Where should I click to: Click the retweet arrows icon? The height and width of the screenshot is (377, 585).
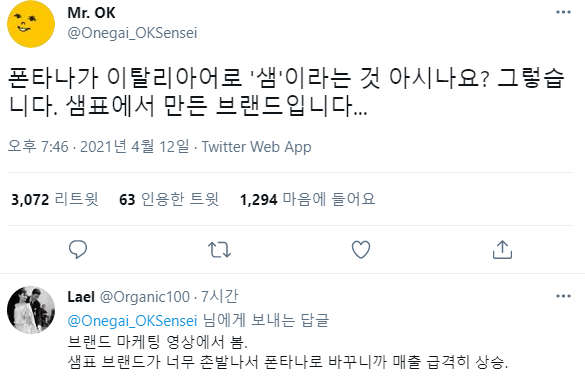pos(219,250)
